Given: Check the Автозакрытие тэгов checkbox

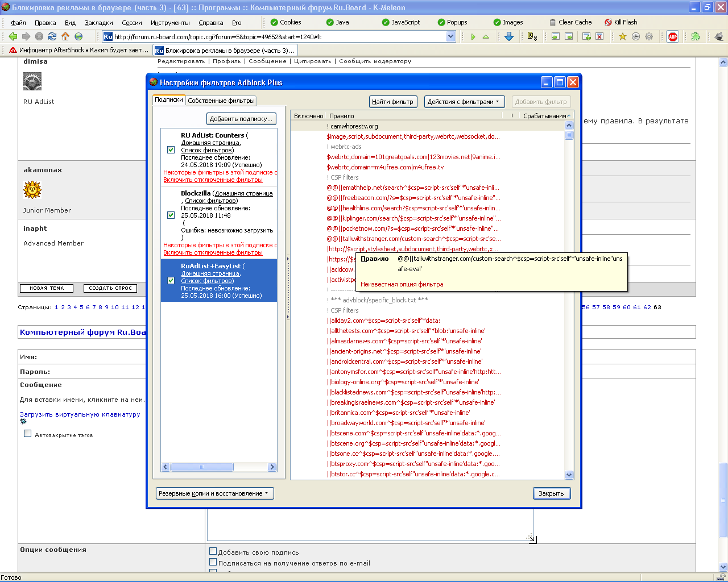Looking at the screenshot, I should (x=27, y=434).
